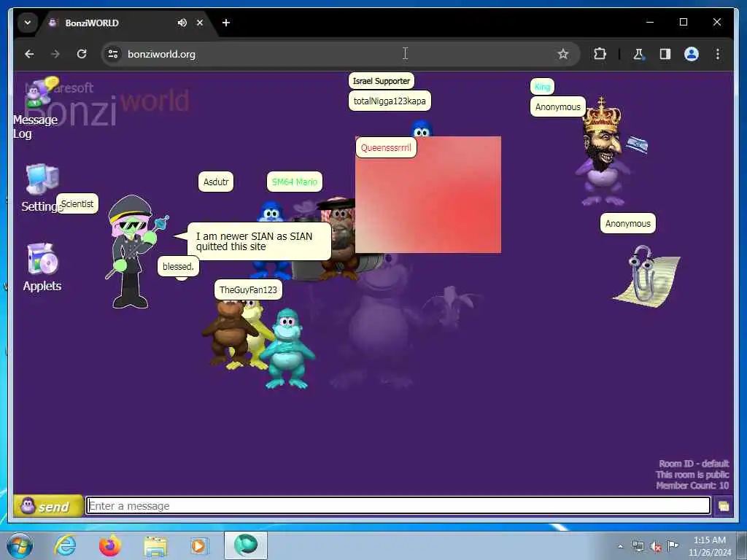The image size is (747, 560).
Task: Click the 'blessed.' speech bubble
Action: point(178,266)
